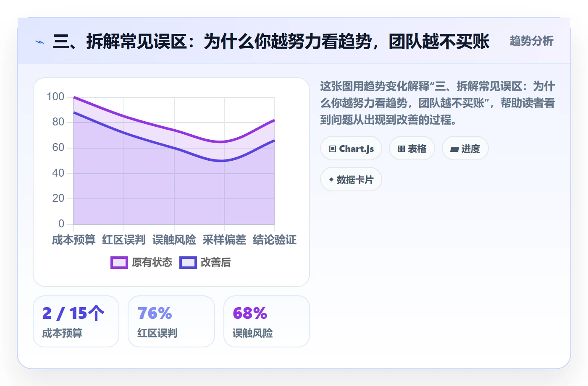588x386 pixels.
Task: Click the 误触风险 x-axis label
Action: coord(174,240)
